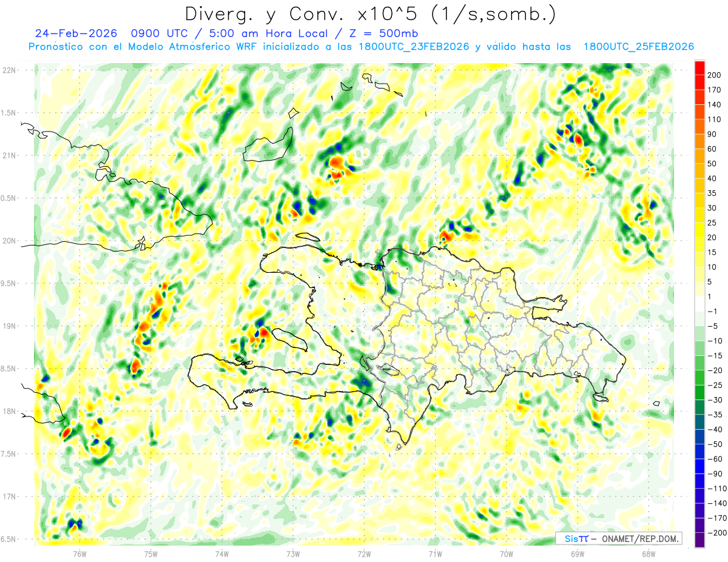Click the "200" value on the color scale
This screenshot has width=728, height=562.
pos(715,75)
